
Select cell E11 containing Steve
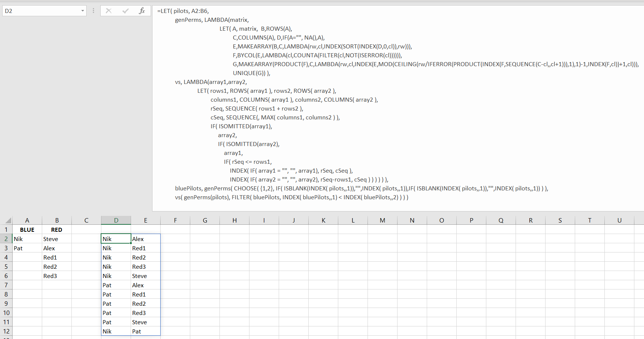click(145, 322)
